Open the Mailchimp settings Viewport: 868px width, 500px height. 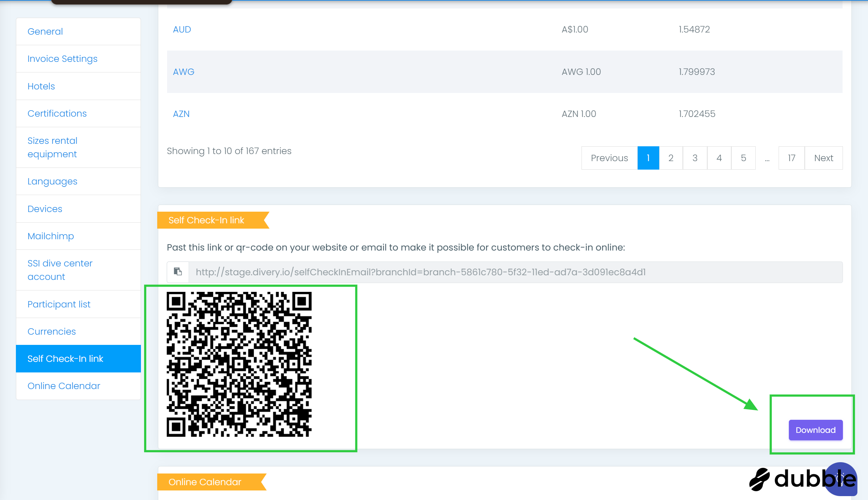pos(51,236)
